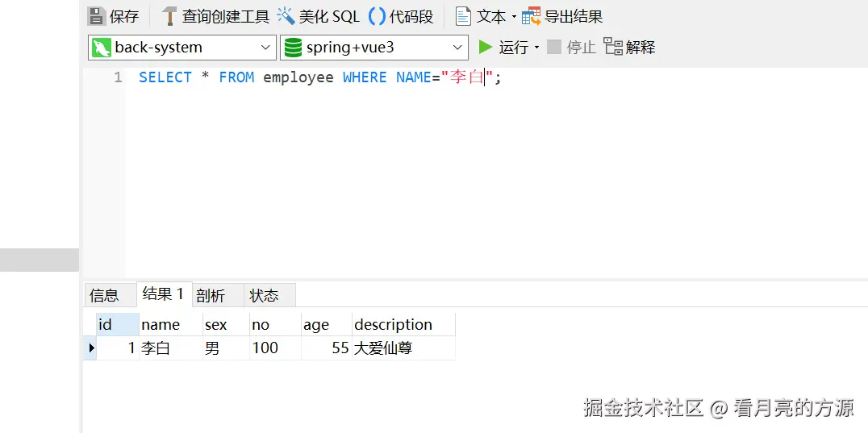Open the 代码段 code snippet tool
This screenshot has width=868, height=433.
401,16
